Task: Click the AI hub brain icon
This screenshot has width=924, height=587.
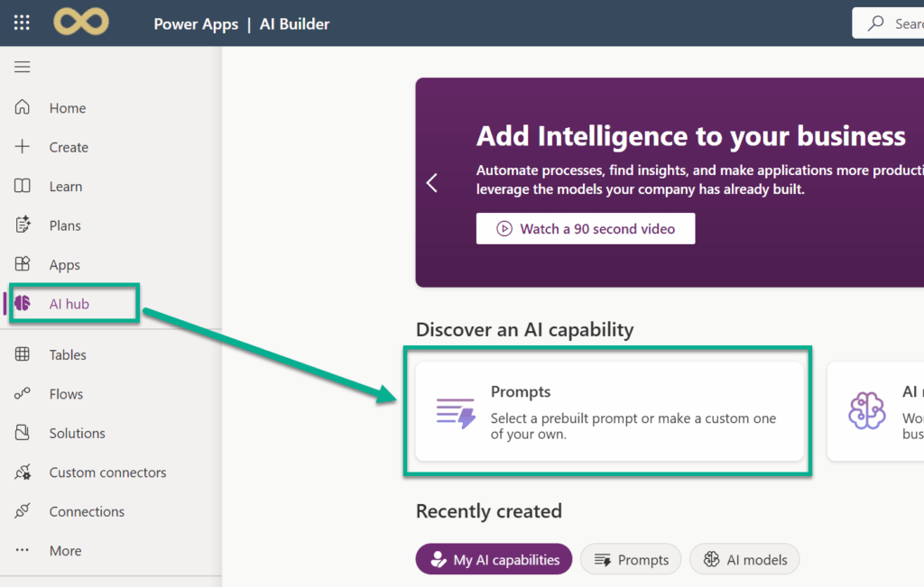Action: [x=23, y=304]
